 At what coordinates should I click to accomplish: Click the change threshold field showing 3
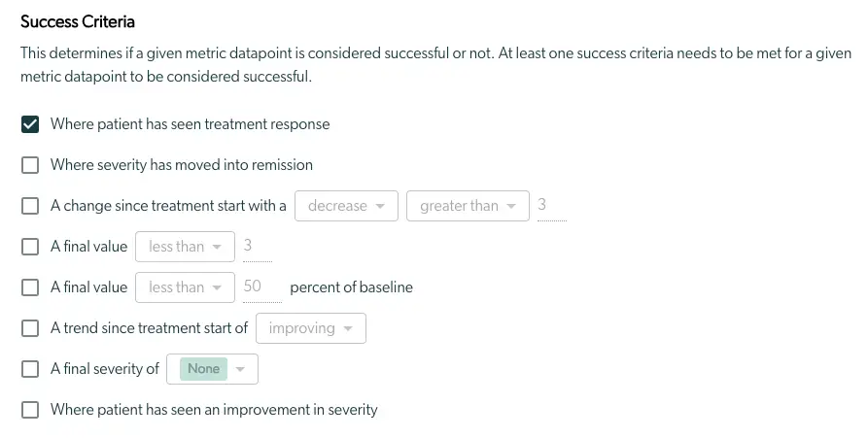550,206
